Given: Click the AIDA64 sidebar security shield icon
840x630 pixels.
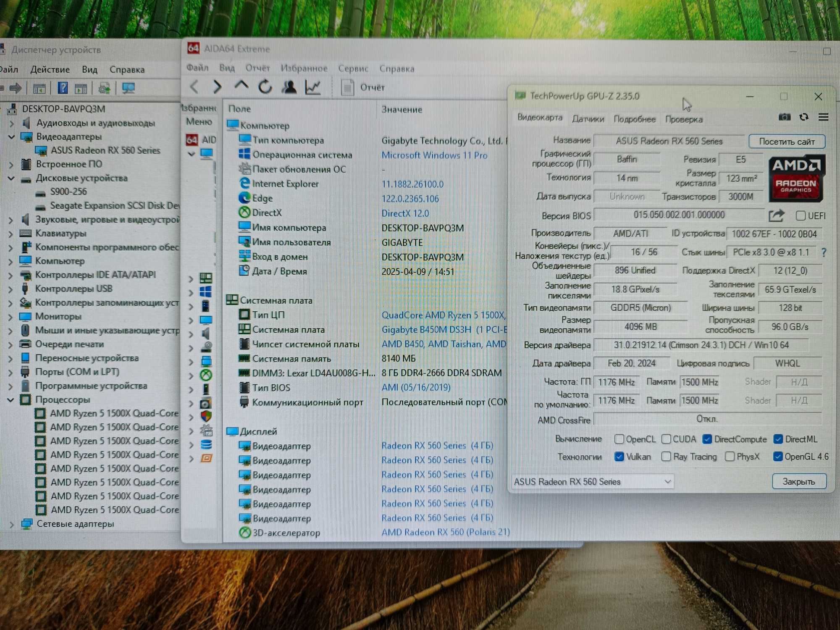Looking at the screenshot, I should 206,417.
